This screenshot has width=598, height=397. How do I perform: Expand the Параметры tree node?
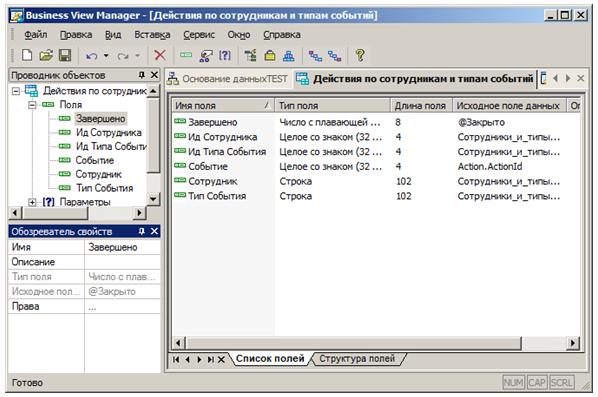(32, 202)
